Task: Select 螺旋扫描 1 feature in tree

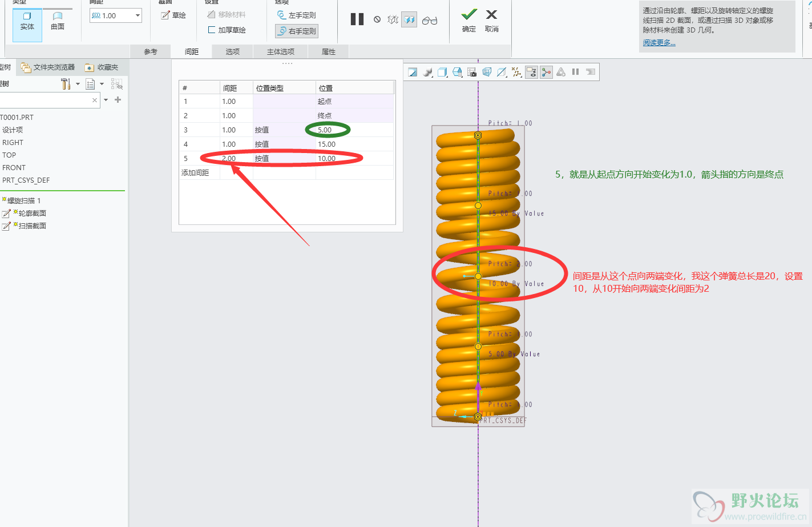Action: (x=22, y=200)
